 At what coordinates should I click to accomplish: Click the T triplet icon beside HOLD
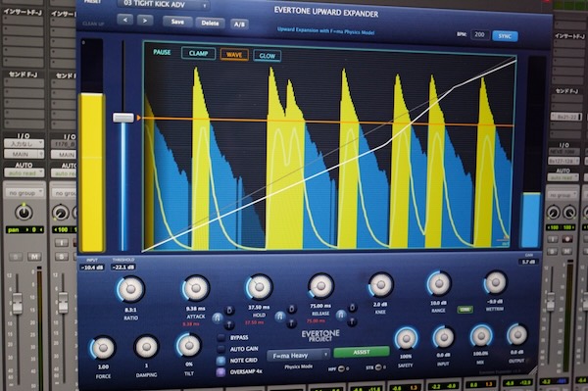pos(291,322)
